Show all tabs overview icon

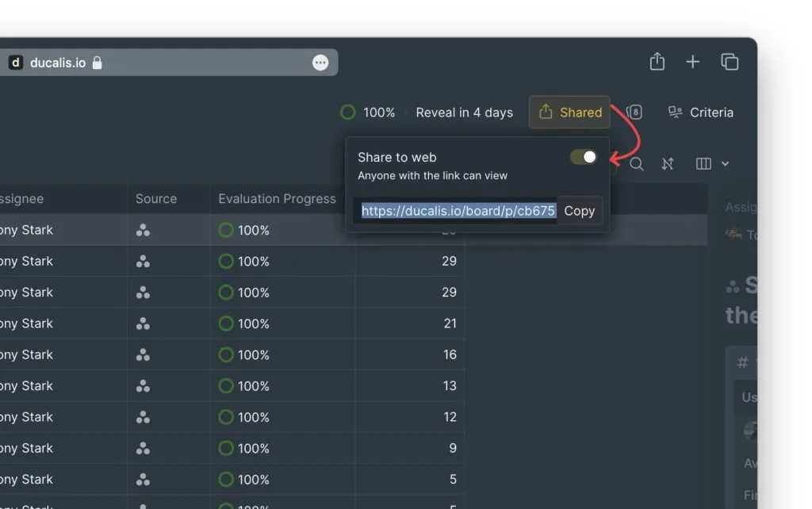pos(729,62)
